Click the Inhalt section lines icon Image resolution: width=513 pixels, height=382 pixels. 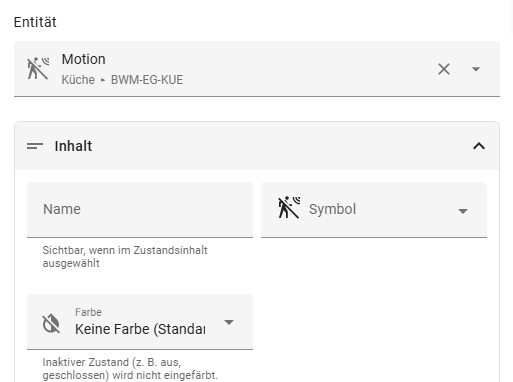(x=35, y=146)
